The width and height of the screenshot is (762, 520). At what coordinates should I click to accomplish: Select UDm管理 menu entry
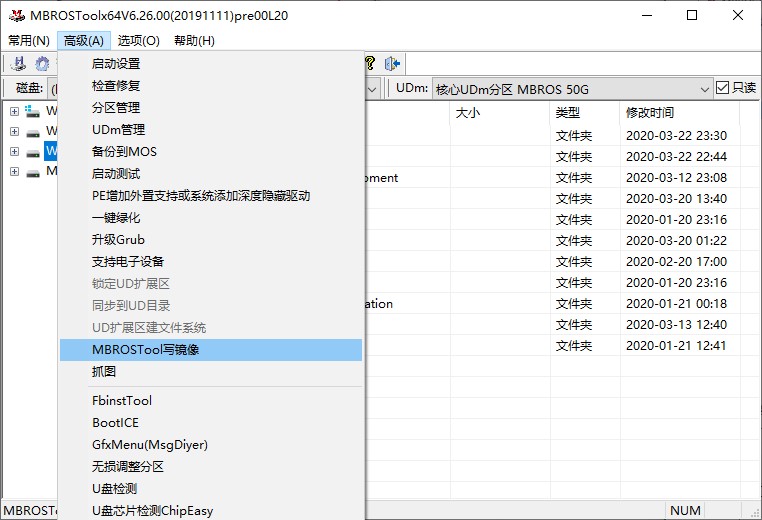point(211,130)
